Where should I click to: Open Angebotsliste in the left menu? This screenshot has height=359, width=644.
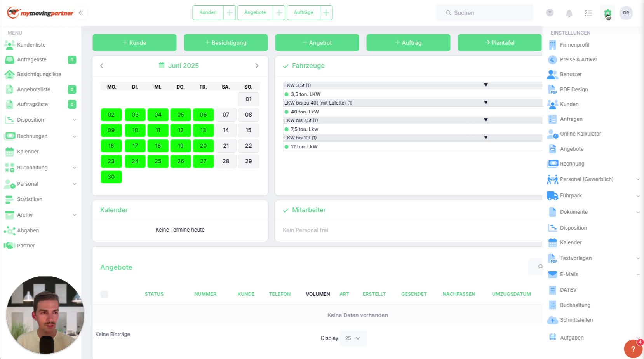pyautogui.click(x=34, y=90)
